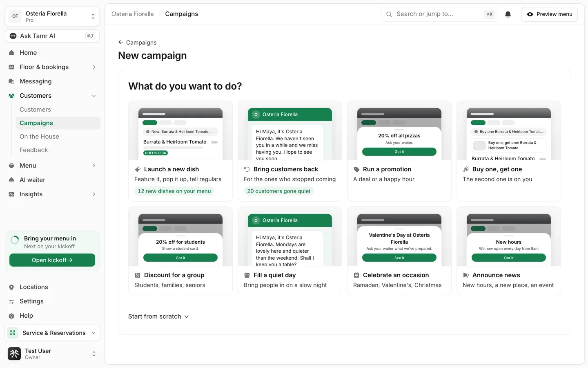The image size is (588, 368).
Task: Click the Launch a new dish sparkle icon
Action: [138, 169]
